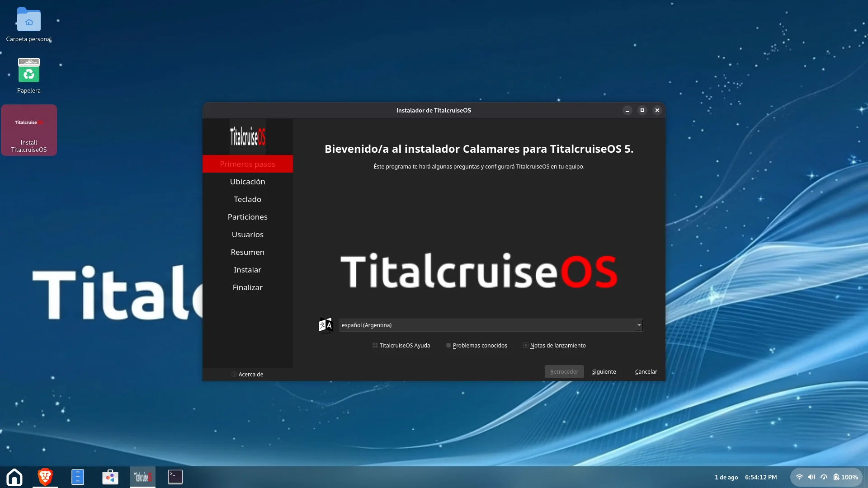Open the Acerca de dialog
Image resolution: width=868 pixels, height=488 pixels.
coord(247,375)
